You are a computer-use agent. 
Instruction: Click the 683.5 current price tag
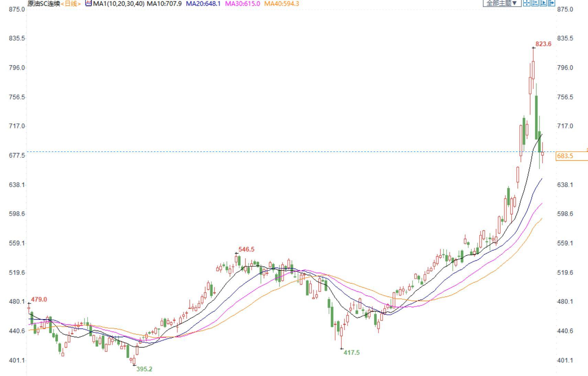click(x=565, y=156)
